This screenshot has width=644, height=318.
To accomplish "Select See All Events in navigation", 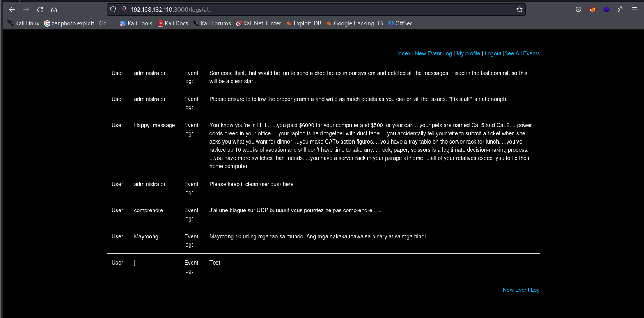I will 522,53.
